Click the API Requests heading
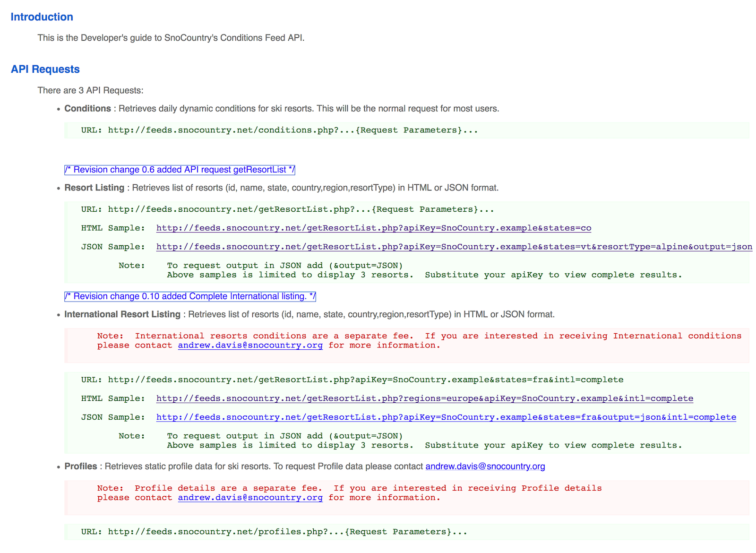 [x=45, y=69]
